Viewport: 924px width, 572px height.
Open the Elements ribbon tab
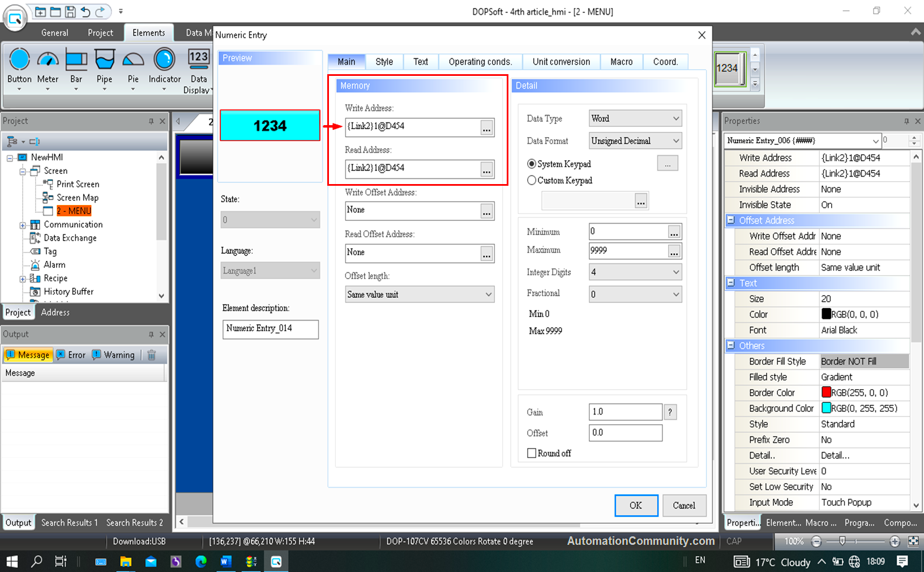point(148,32)
